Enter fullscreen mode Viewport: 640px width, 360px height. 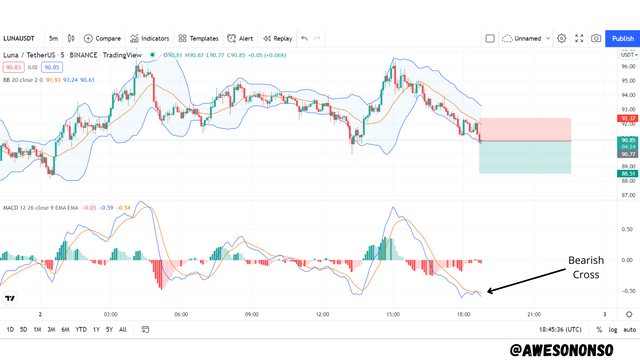click(579, 38)
